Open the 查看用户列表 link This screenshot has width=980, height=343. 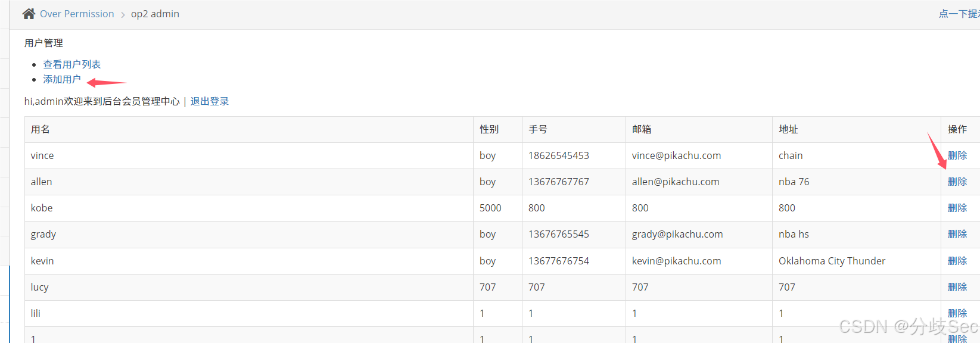pyautogui.click(x=72, y=64)
